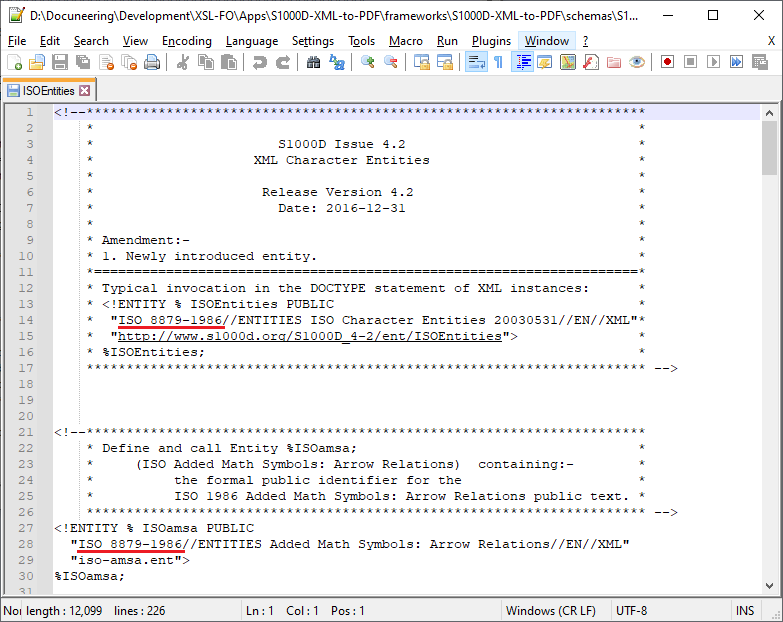Open the Macro menu
The width and height of the screenshot is (783, 622).
pos(405,41)
